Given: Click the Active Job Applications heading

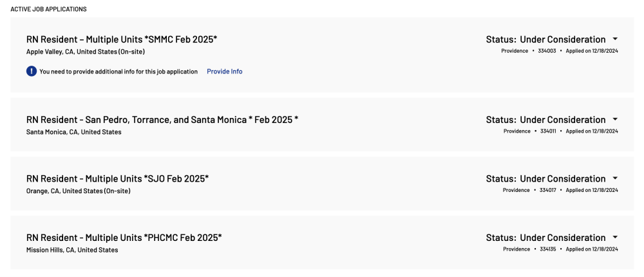Looking at the screenshot, I should click(48, 9).
